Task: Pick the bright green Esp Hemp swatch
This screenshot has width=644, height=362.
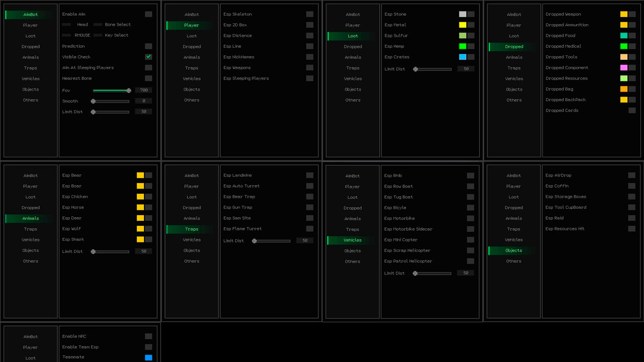Action: point(462,46)
